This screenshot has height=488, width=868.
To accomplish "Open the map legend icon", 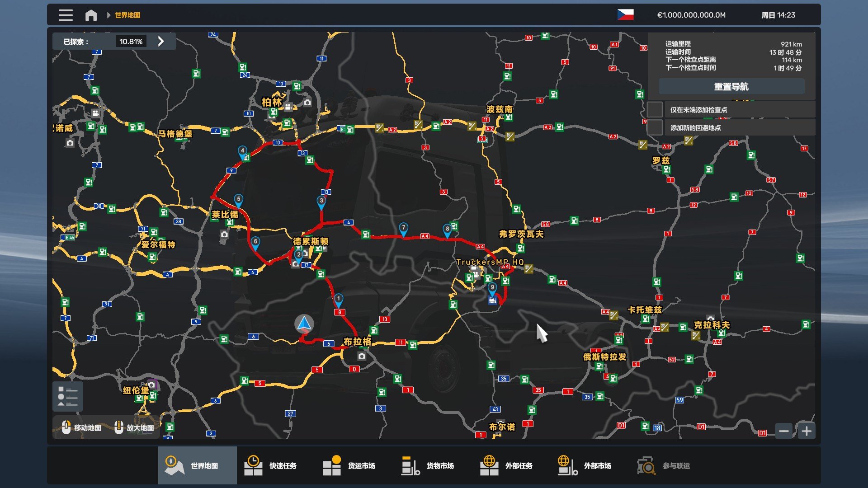I will (68, 396).
